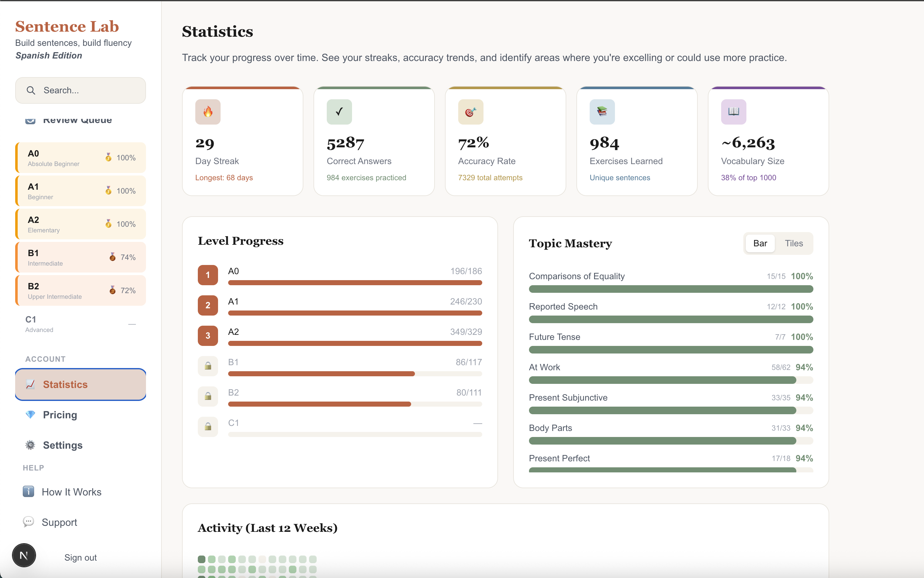The width and height of the screenshot is (924, 578).
Task: Click the 349/329 count for A2
Action: coord(466,331)
